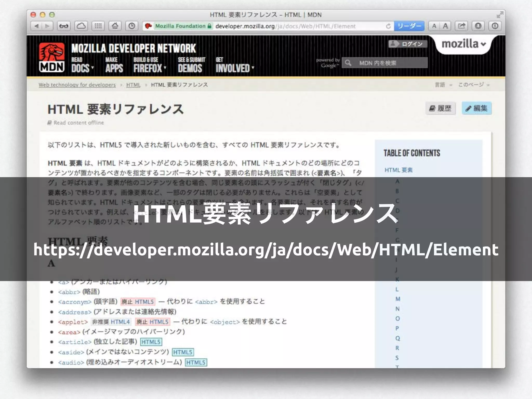Show Top Sites grid icon
Image resolution: width=532 pixels, height=399 pixels.
coord(98,26)
